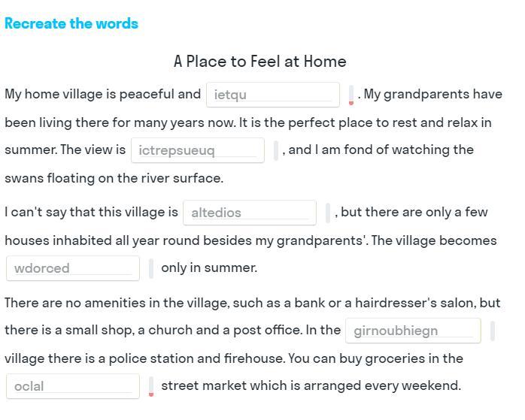The width and height of the screenshot is (525, 420).
Task: Click the title 'A Place to Feel at Home'
Action: (x=260, y=62)
